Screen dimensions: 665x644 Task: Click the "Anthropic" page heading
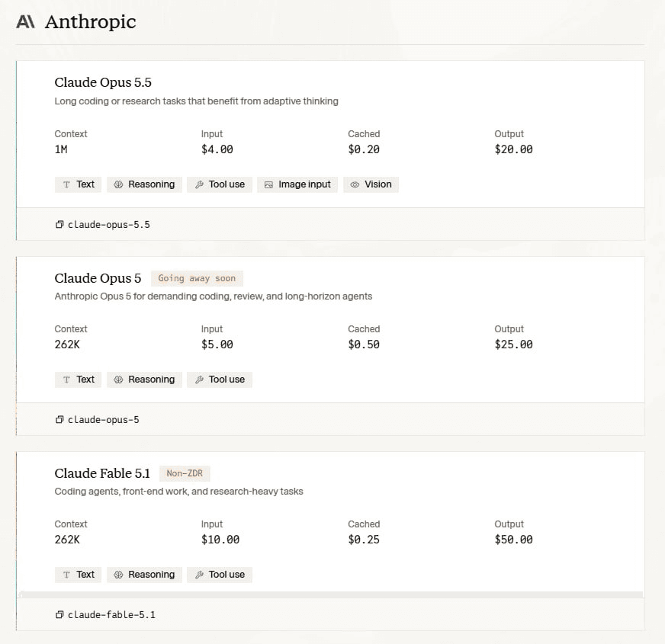(x=90, y=21)
